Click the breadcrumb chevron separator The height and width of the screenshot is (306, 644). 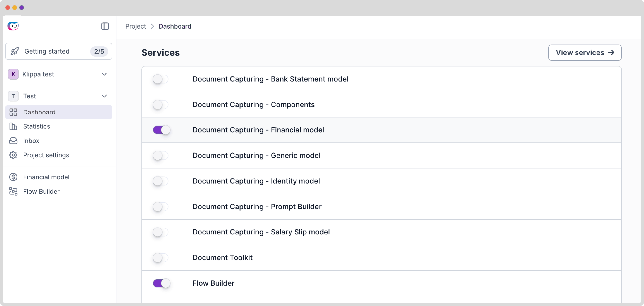(x=152, y=26)
